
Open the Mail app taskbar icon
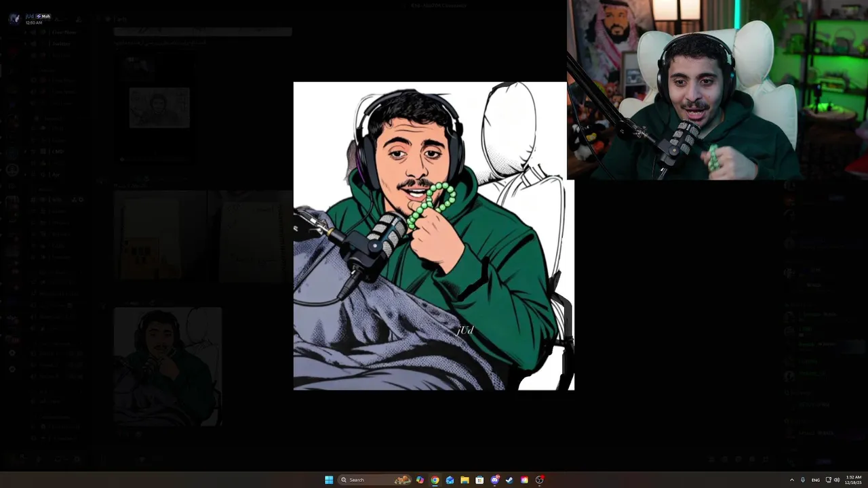[x=450, y=480]
